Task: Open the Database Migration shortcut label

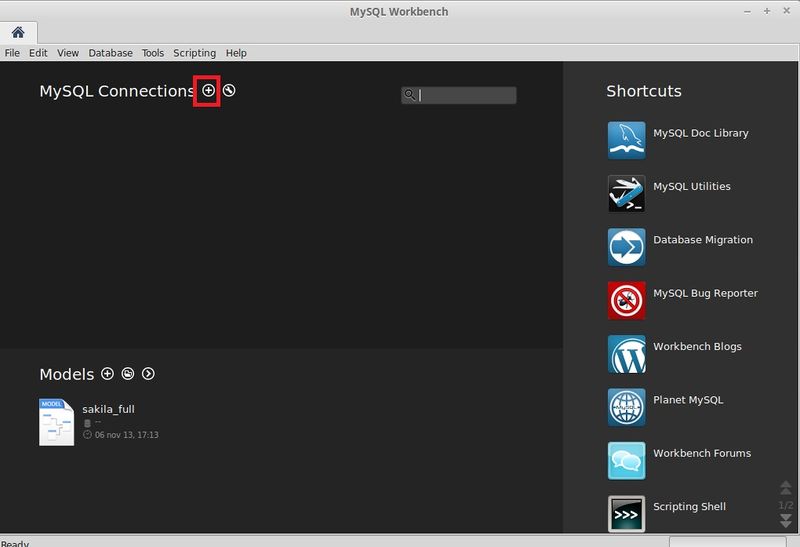Action: click(703, 240)
